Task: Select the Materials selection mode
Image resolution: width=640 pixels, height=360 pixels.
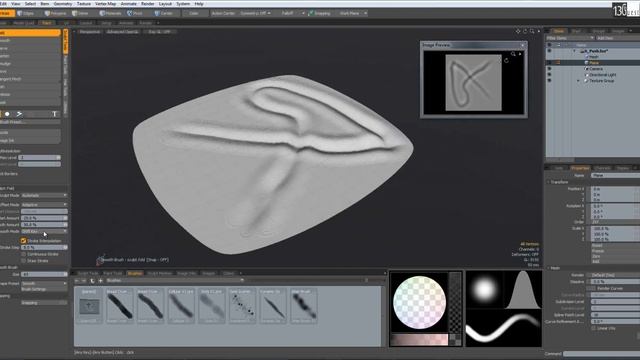Action: point(111,13)
